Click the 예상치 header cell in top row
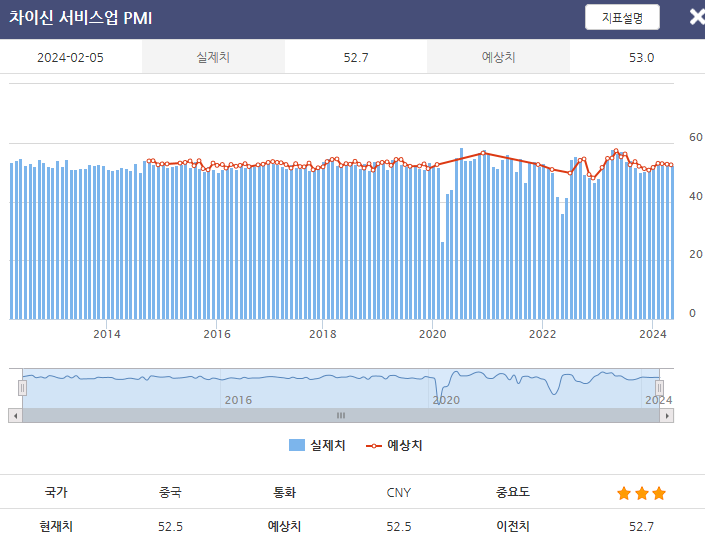705x541 pixels. coord(498,57)
